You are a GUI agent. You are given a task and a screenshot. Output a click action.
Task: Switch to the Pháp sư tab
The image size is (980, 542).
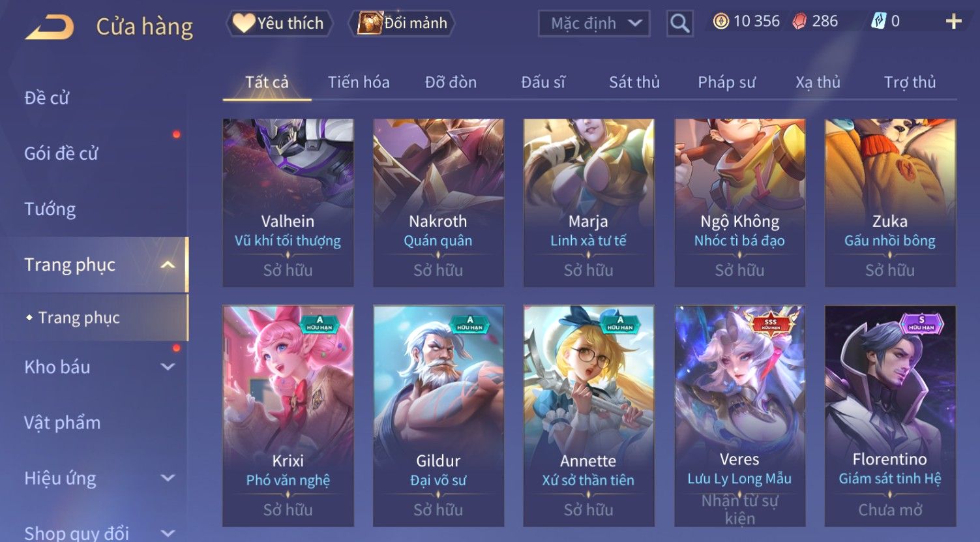coord(726,82)
